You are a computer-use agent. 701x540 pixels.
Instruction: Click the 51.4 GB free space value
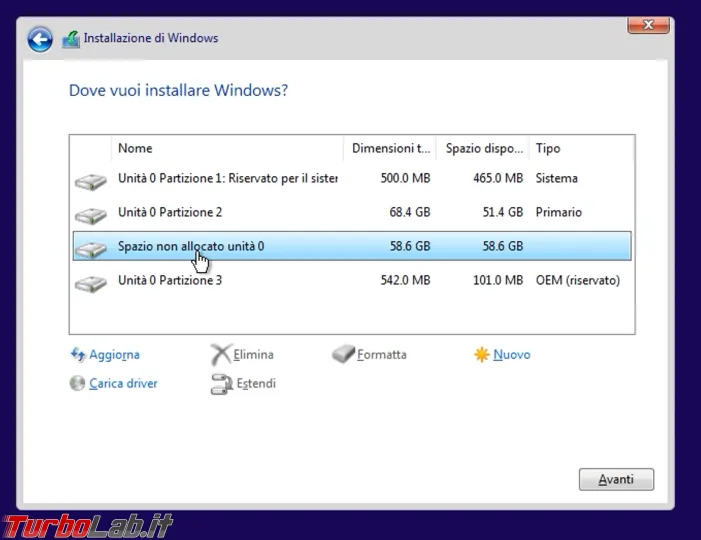pos(503,212)
